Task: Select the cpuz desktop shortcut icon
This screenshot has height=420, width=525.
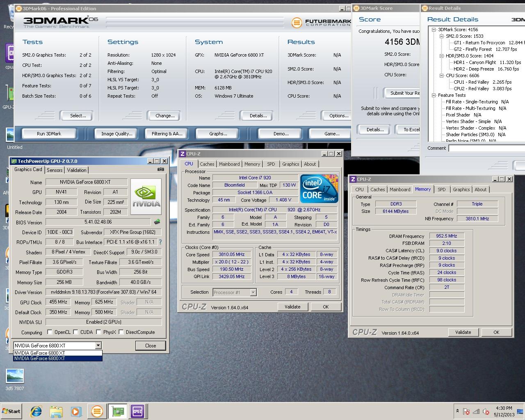Action: click(10, 56)
